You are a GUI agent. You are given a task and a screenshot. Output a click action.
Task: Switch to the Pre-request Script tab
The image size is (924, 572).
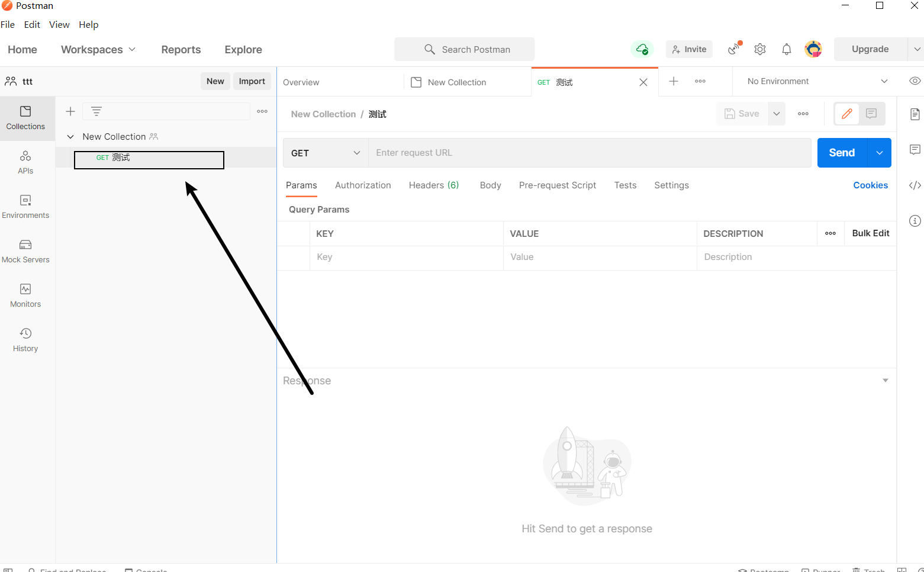[x=558, y=185]
